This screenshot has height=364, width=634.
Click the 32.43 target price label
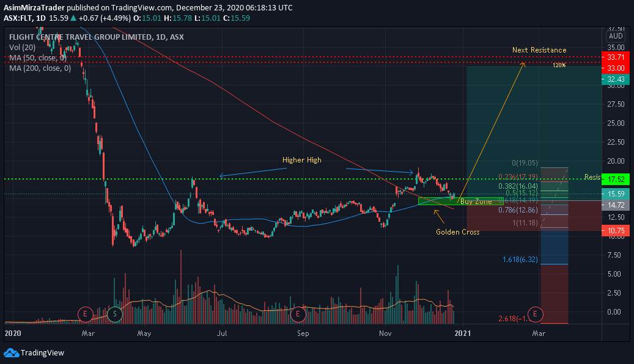(x=616, y=79)
